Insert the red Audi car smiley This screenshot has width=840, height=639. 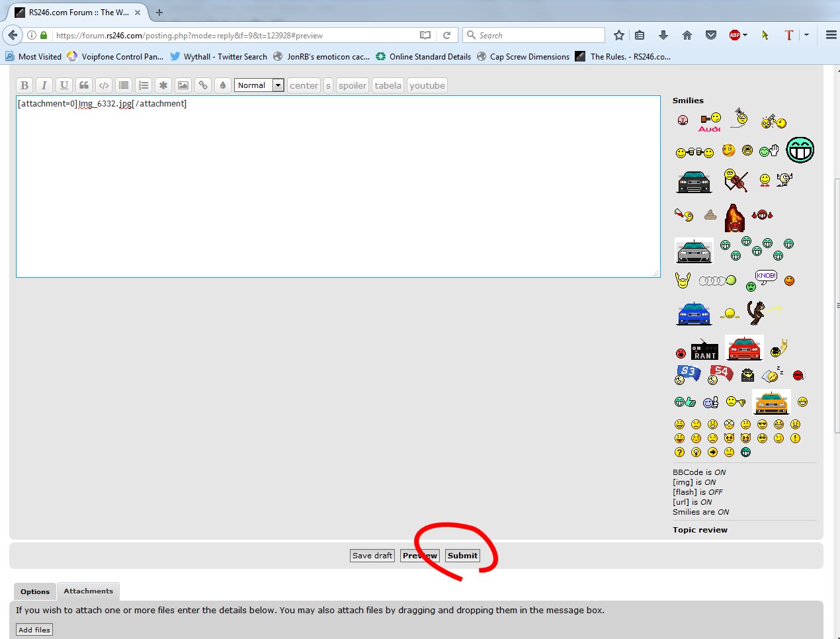[744, 348]
